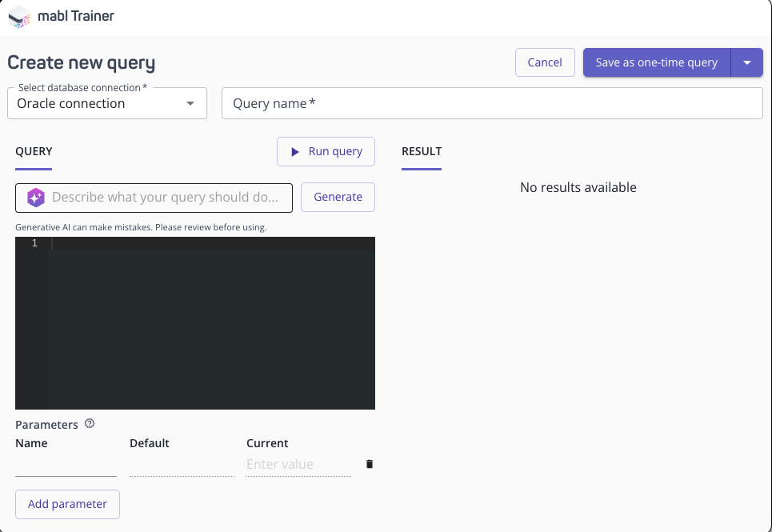This screenshot has width=772, height=532.
Task: Click the Cancel button
Action: [545, 62]
